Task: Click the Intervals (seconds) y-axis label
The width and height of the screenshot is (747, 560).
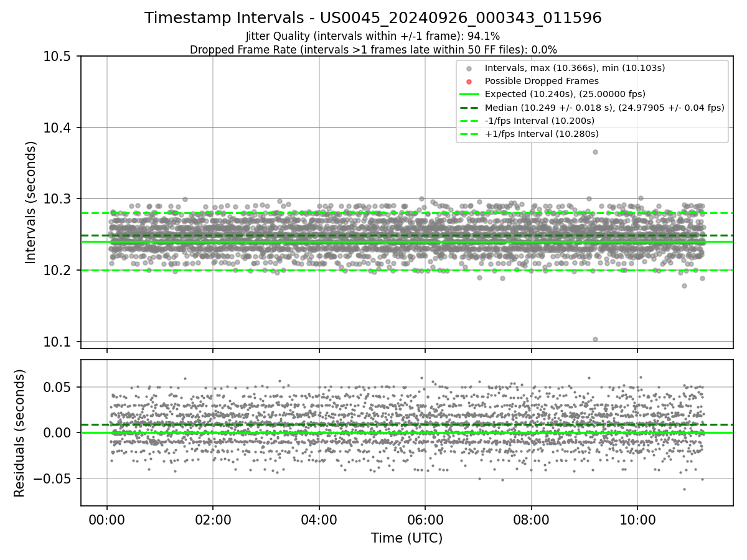Action: point(31,202)
